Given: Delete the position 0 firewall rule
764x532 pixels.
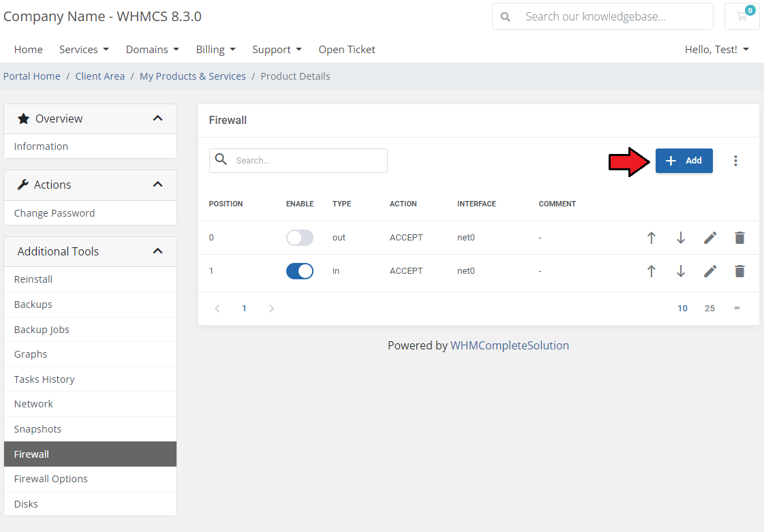Looking at the screenshot, I should [739, 238].
